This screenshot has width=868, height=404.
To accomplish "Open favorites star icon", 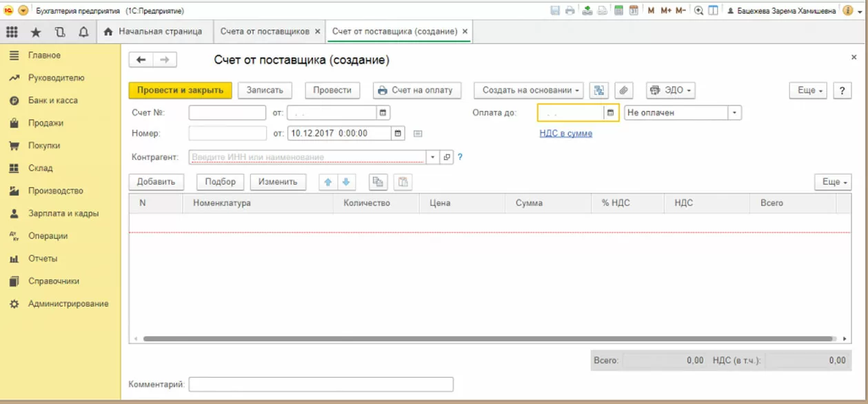I will 36,32.
